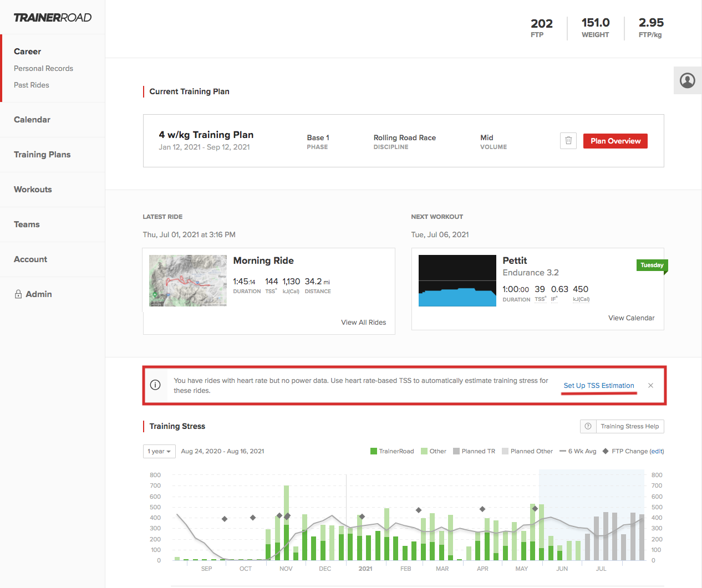
Task: Click the TrainerRoad logo
Action: pos(53,18)
